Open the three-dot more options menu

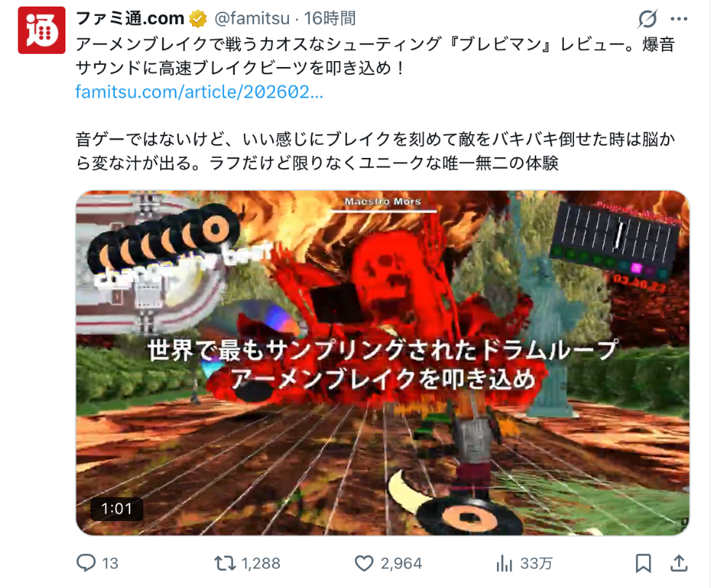pos(679,19)
